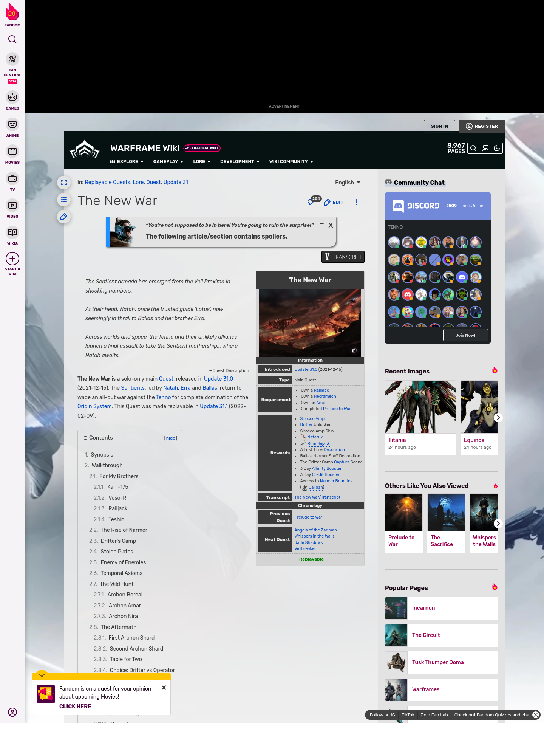544x756 pixels.
Task: Open The New War/Transcript infobox link
Action: (x=317, y=497)
